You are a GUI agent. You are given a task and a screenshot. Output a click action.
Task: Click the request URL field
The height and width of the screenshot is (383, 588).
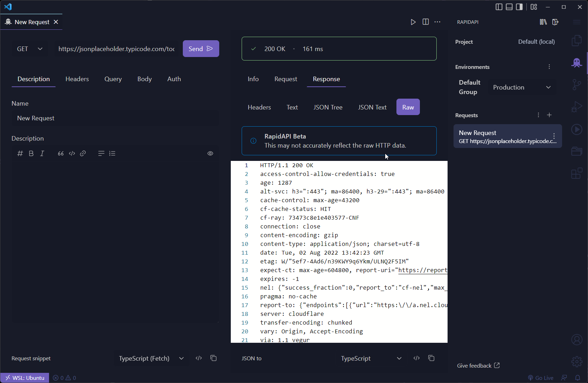click(117, 49)
